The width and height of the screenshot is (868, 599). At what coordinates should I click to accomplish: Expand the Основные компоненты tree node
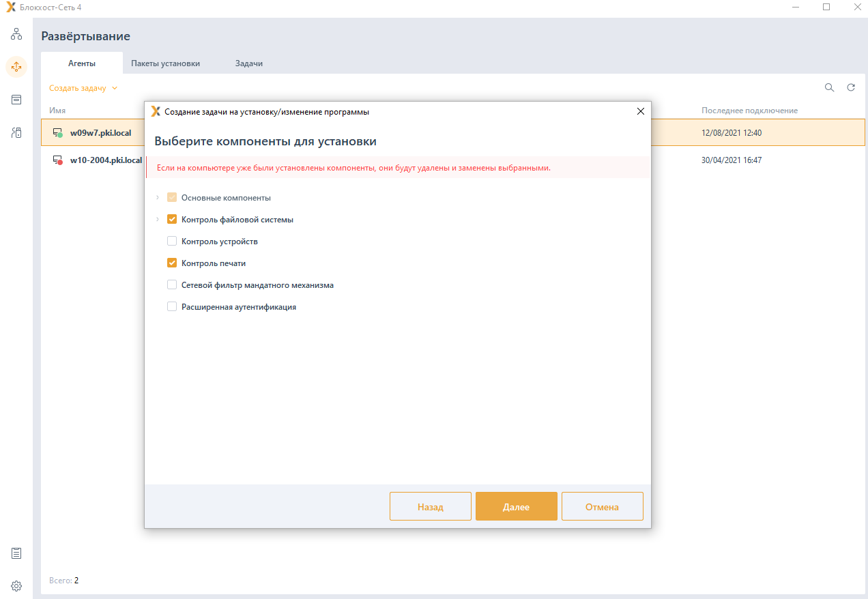[x=157, y=198]
